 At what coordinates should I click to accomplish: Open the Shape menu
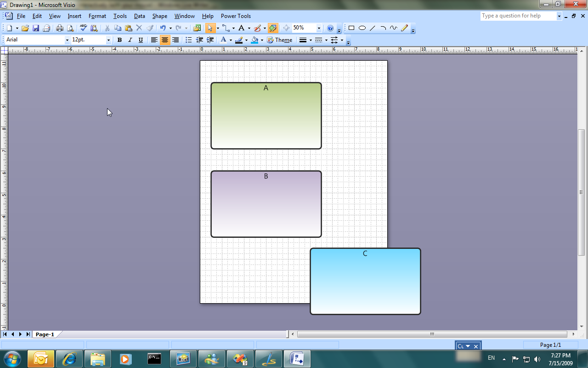(159, 16)
